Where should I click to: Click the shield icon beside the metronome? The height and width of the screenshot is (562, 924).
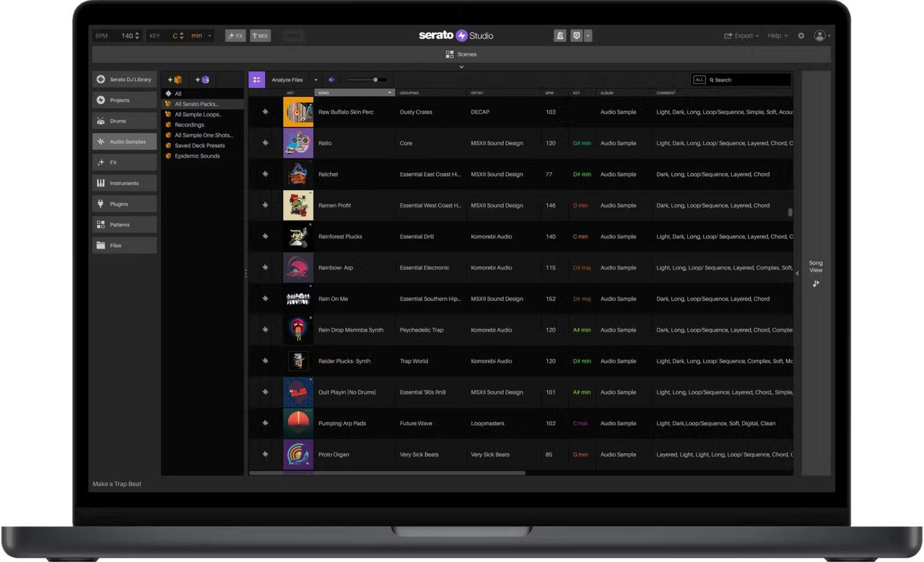[576, 35]
